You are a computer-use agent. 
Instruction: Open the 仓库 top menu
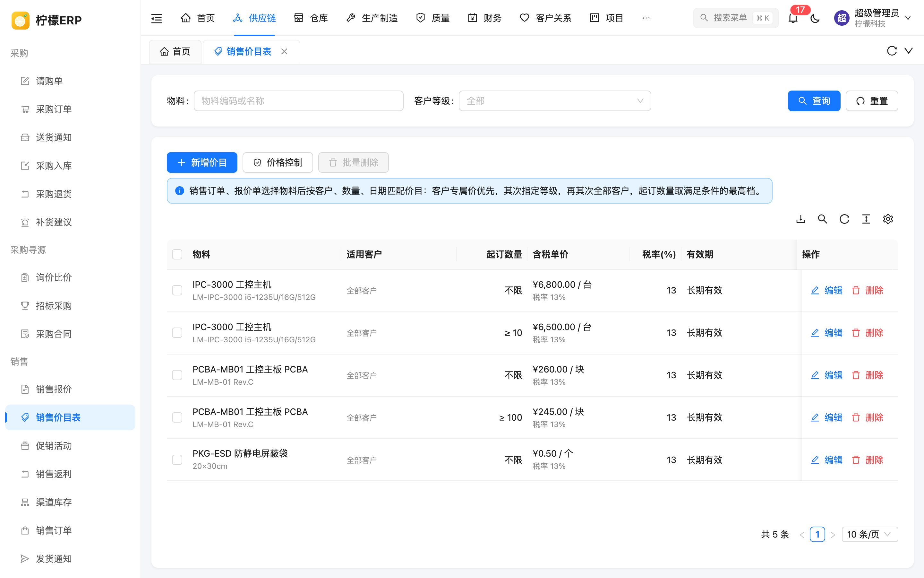click(x=311, y=18)
